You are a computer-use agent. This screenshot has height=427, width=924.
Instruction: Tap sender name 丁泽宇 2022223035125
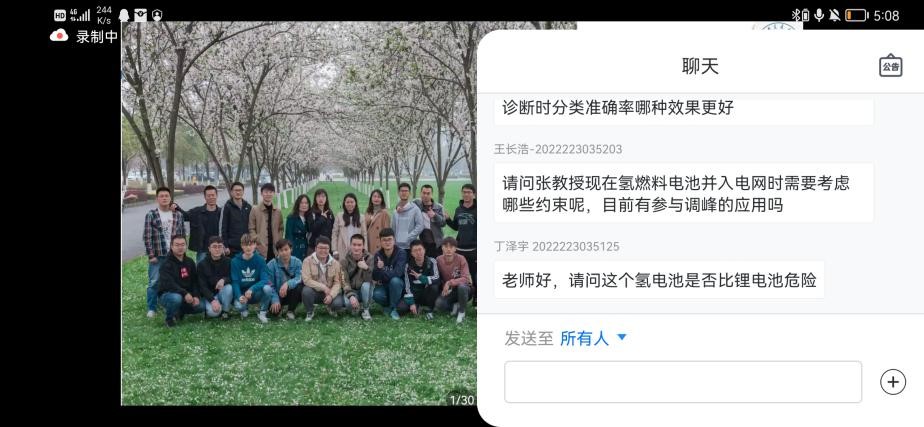pos(556,246)
